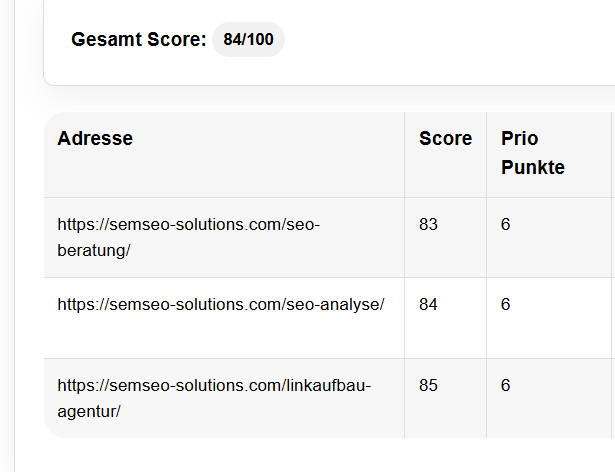Click the word Punkte in table header
Image resolution: width=615 pixels, height=472 pixels.
[x=533, y=167]
